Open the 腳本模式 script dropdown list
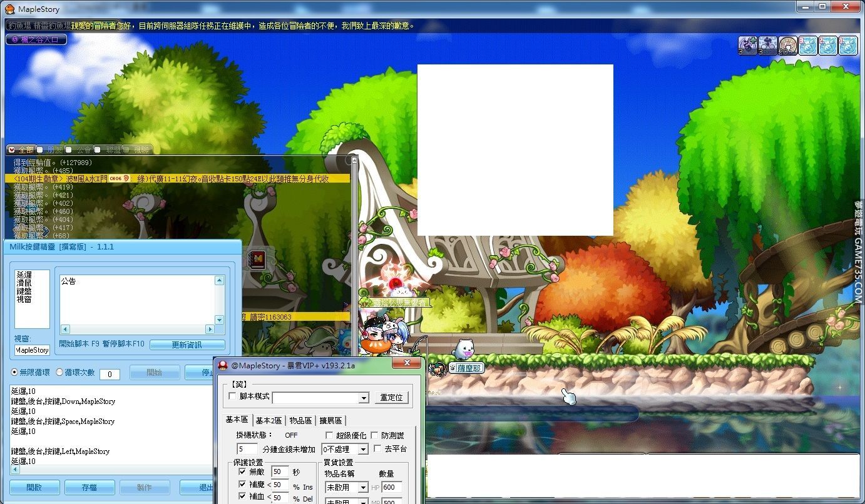 click(363, 398)
